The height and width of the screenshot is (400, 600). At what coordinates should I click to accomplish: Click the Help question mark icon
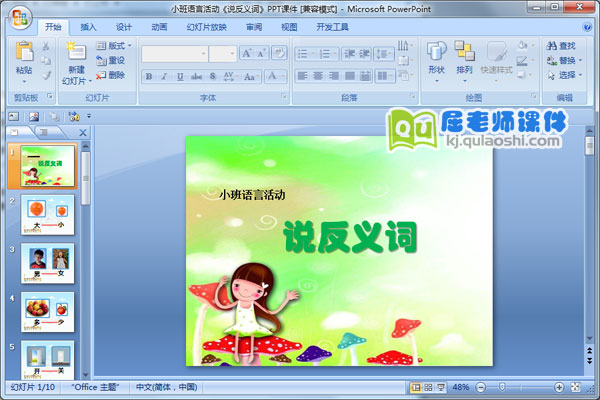click(x=587, y=27)
